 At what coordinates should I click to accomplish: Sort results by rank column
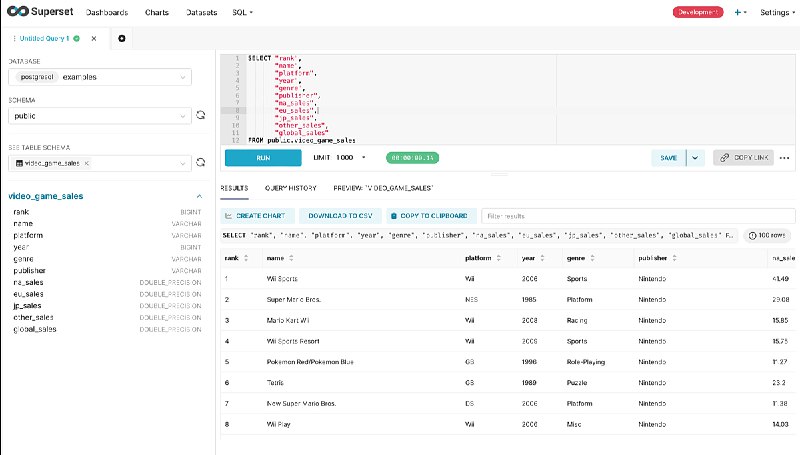click(246, 258)
